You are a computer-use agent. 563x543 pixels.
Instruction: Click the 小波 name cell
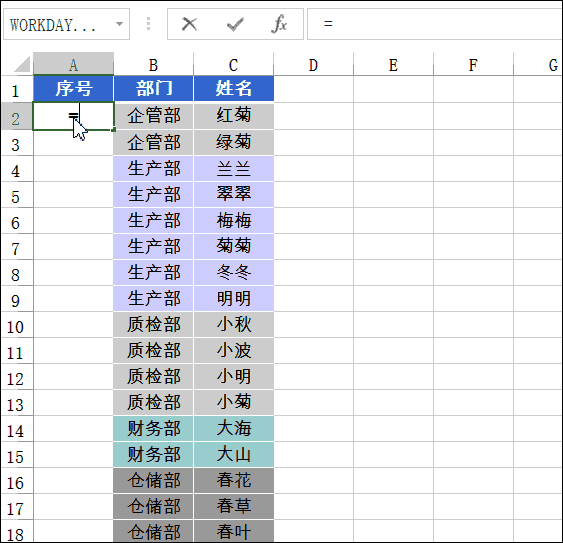pos(234,351)
